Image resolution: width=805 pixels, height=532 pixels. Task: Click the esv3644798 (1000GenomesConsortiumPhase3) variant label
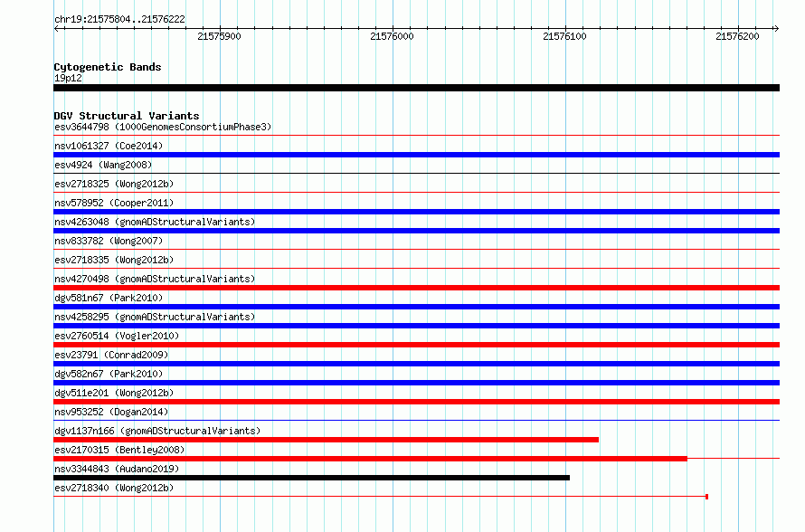(163, 127)
